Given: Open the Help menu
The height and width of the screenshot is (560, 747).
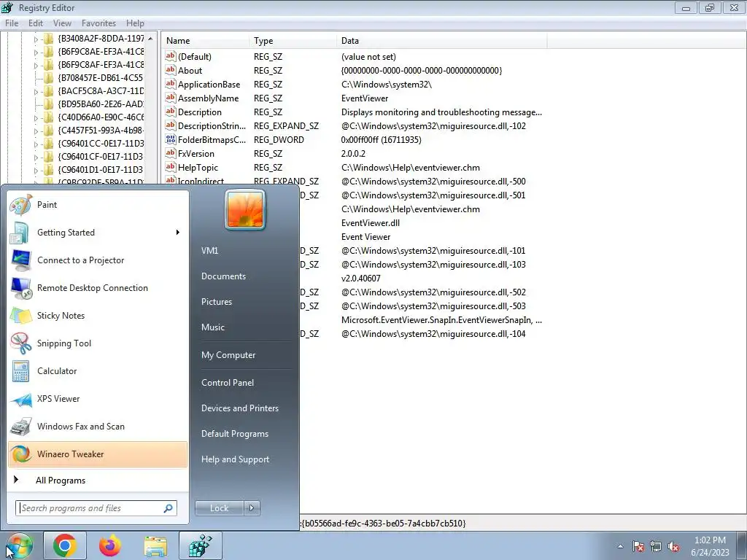Looking at the screenshot, I should tap(135, 23).
